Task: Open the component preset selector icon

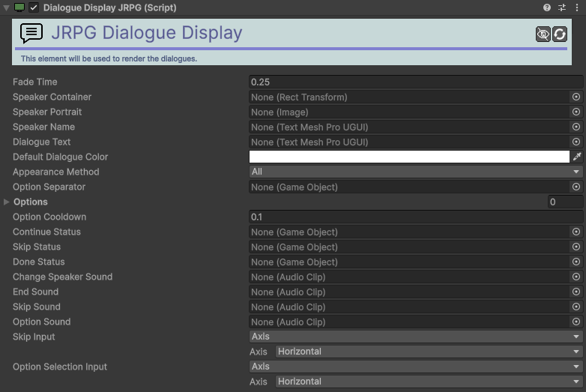Action: 562,7
